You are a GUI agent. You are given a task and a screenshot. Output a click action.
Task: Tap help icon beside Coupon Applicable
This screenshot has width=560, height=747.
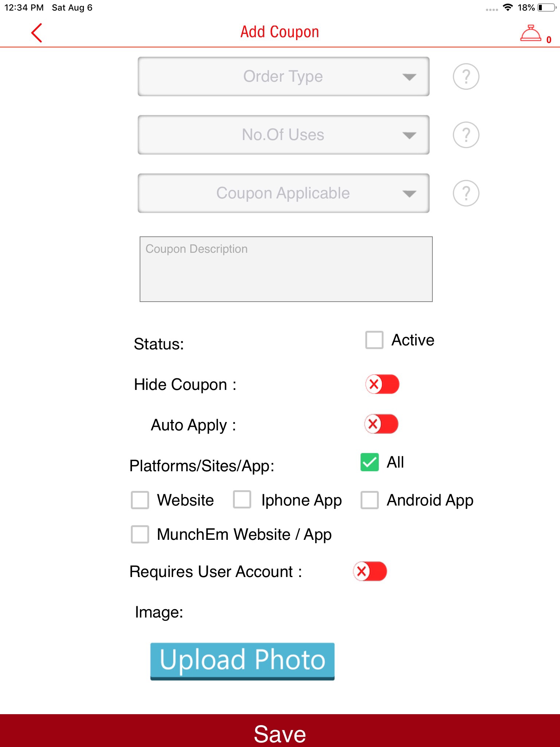(466, 193)
